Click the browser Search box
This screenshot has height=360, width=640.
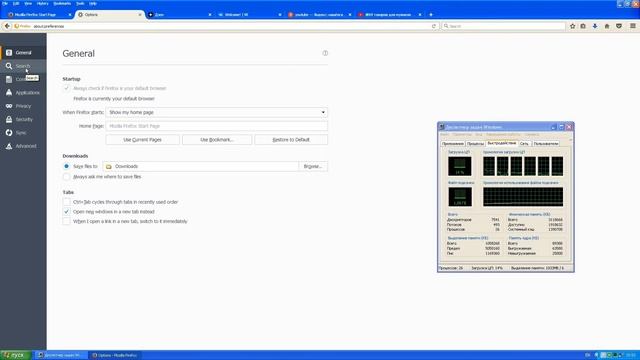[x=503, y=26]
